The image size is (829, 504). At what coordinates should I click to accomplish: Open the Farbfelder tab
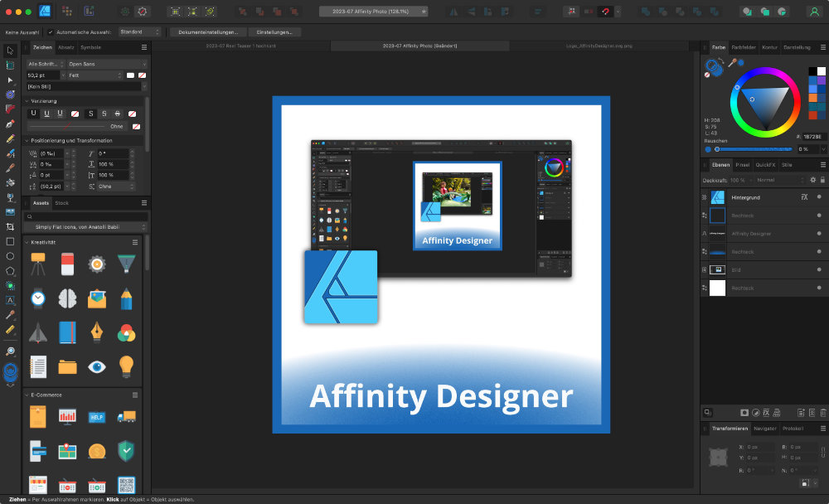(x=744, y=47)
